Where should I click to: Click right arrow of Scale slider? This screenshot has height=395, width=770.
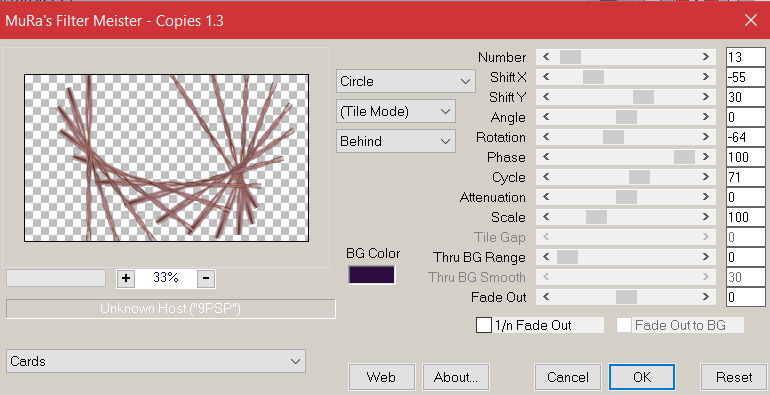[x=706, y=217]
